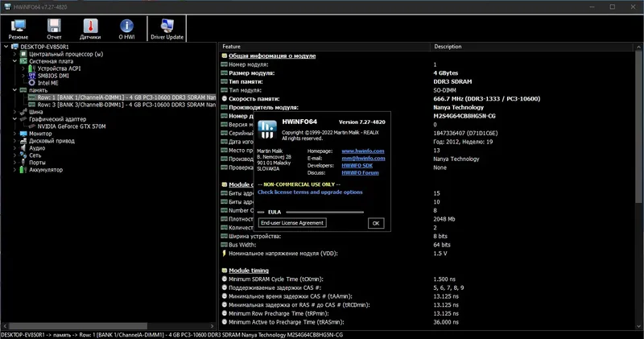Image resolution: width=644 pixels, height=339 pixels.
Task: Click the Шина bus icon
Action: [x=23, y=112]
